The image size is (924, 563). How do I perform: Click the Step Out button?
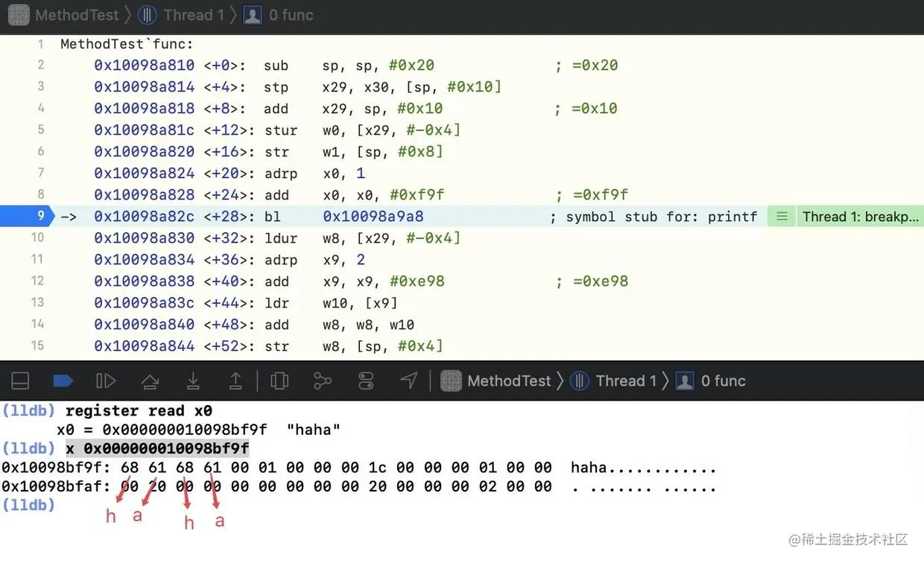pyautogui.click(x=235, y=381)
